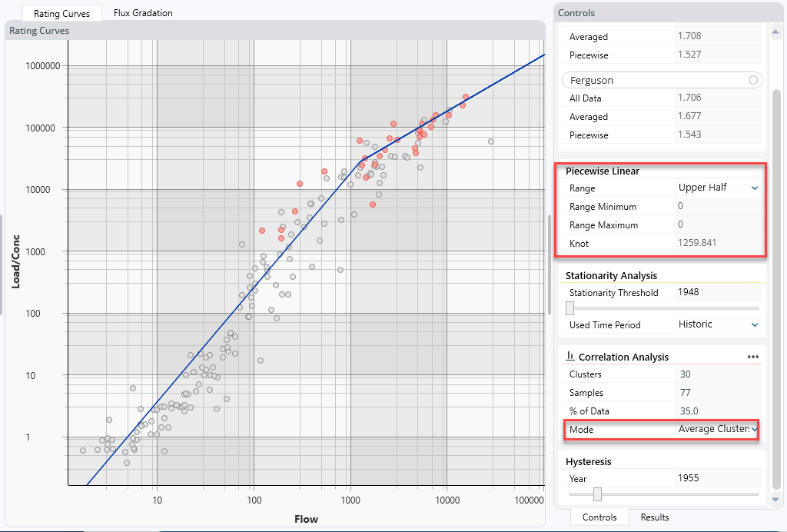Click the Correlation Analysis bar chart icon

[570, 357]
